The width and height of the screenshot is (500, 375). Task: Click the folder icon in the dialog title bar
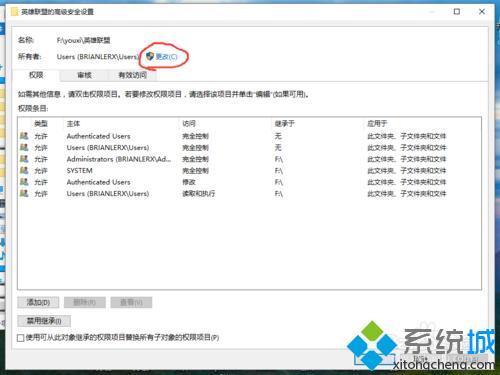[x=14, y=12]
